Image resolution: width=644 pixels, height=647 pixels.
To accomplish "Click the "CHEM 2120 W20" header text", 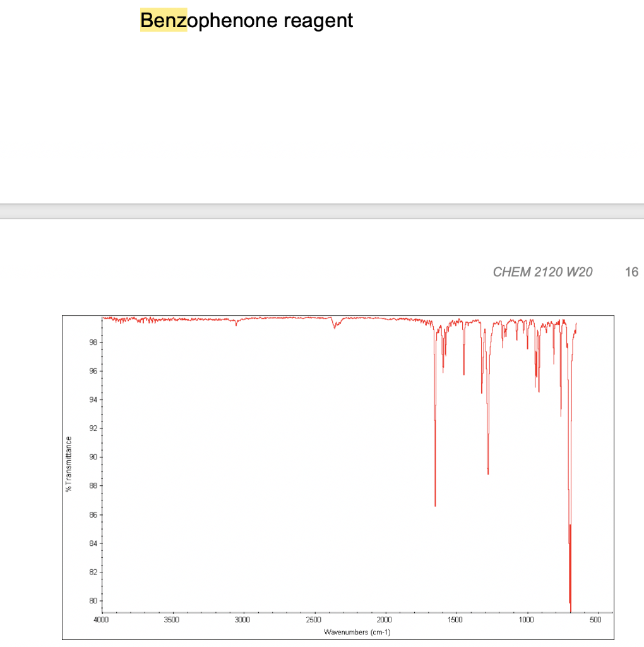I will pos(544,272).
